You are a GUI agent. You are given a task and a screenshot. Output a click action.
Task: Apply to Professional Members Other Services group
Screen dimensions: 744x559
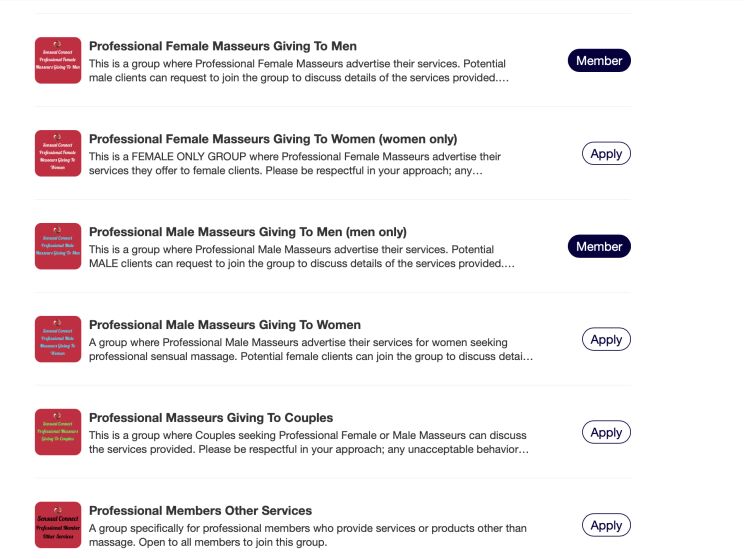pos(606,525)
